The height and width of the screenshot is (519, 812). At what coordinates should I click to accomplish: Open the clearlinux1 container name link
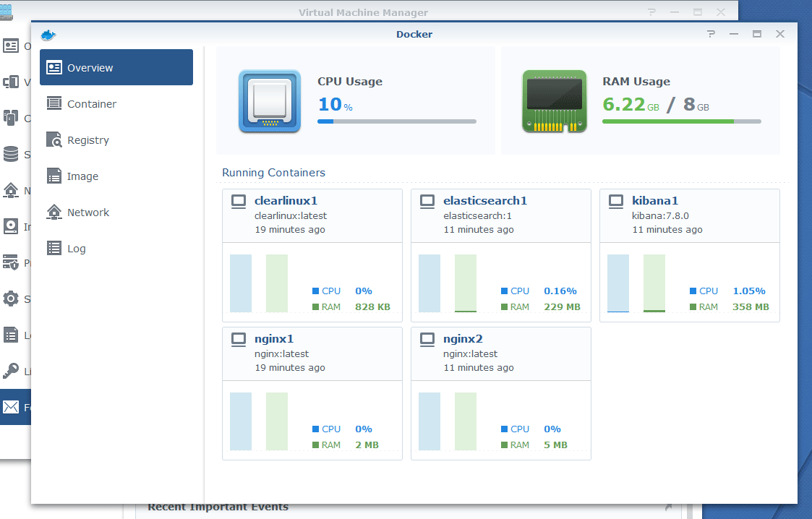click(286, 201)
